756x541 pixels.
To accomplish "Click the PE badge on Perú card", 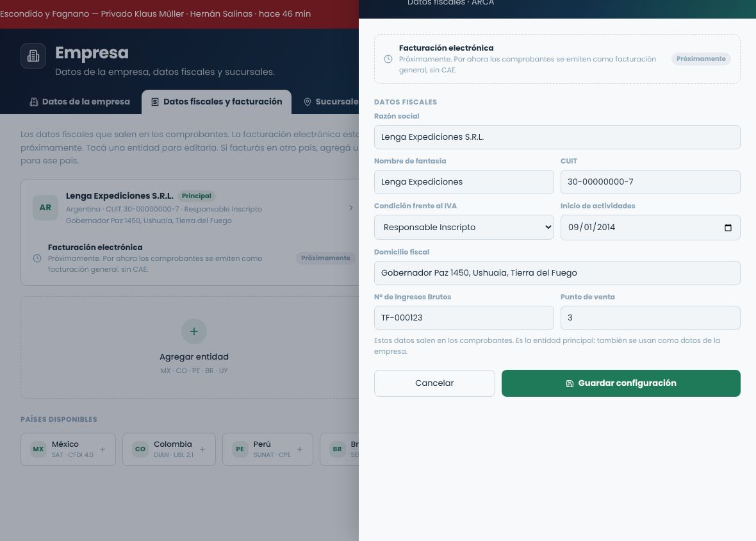I will coord(240,449).
